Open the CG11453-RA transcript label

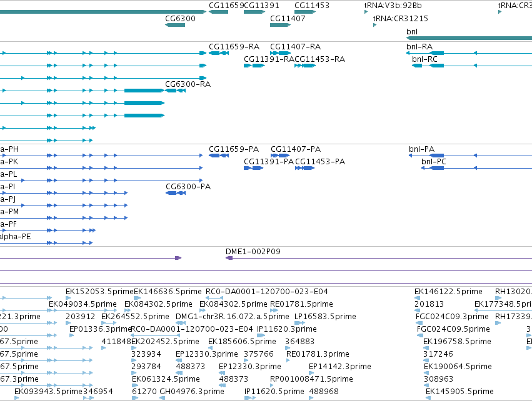(319, 59)
